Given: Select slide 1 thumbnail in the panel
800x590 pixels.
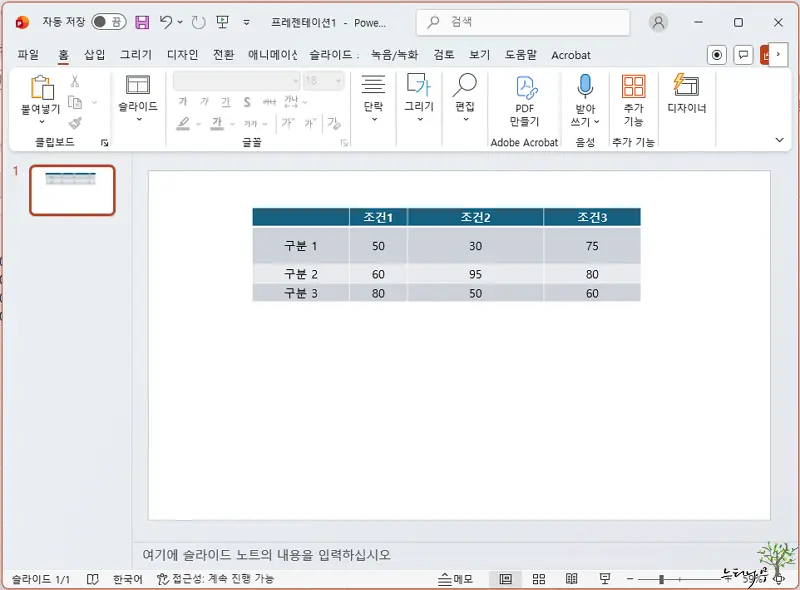Looking at the screenshot, I should pyautogui.click(x=70, y=190).
